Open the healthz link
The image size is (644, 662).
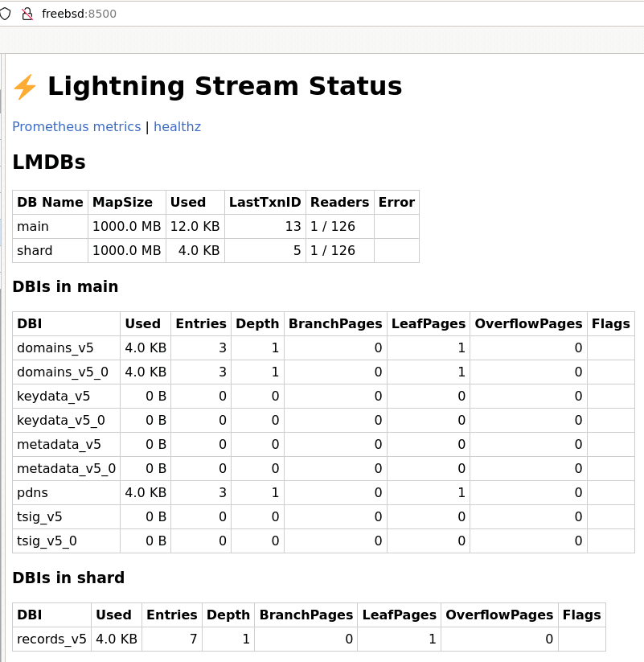[x=177, y=127]
